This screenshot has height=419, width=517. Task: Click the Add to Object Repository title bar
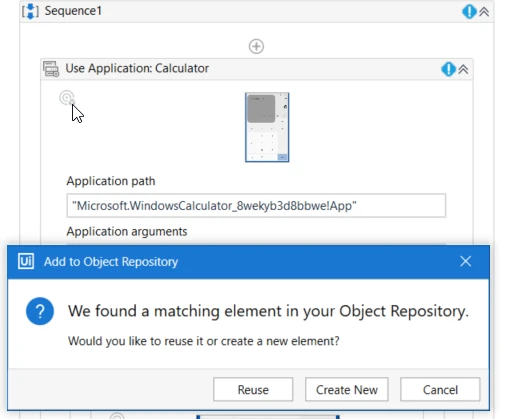pos(248,262)
